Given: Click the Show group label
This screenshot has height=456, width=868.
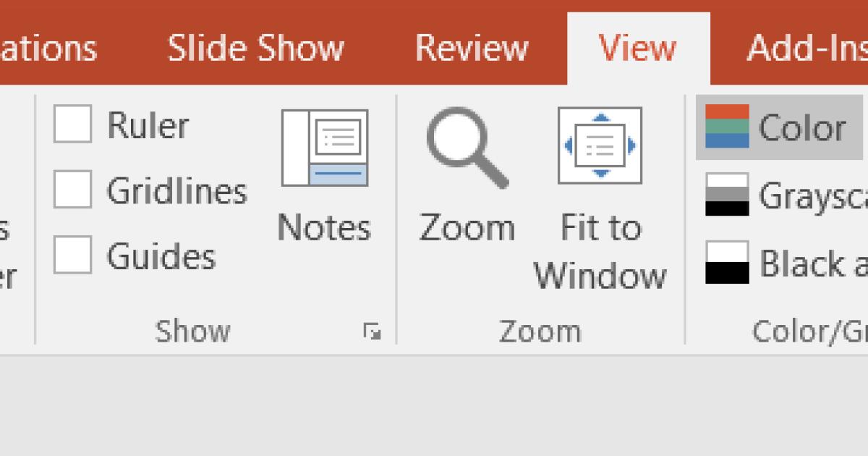Looking at the screenshot, I should tap(192, 330).
